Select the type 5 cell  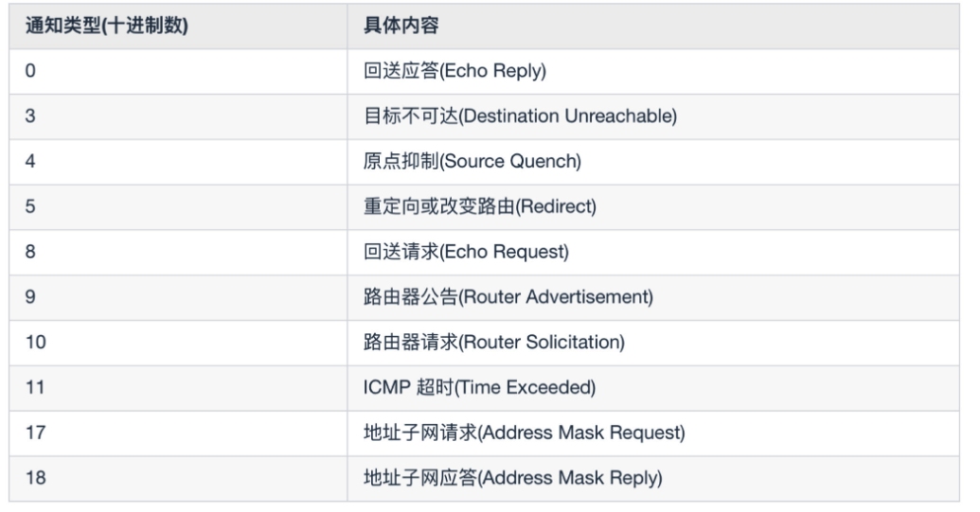point(178,207)
